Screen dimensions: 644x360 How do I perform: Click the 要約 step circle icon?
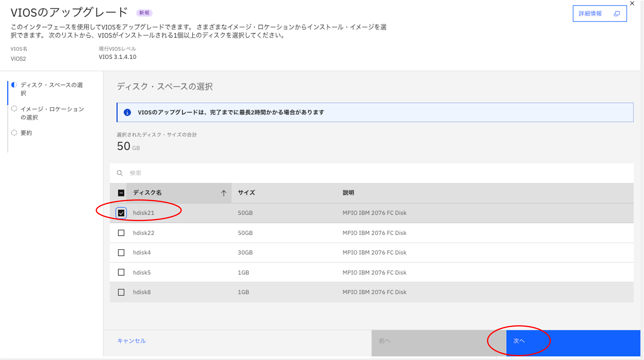click(14, 132)
